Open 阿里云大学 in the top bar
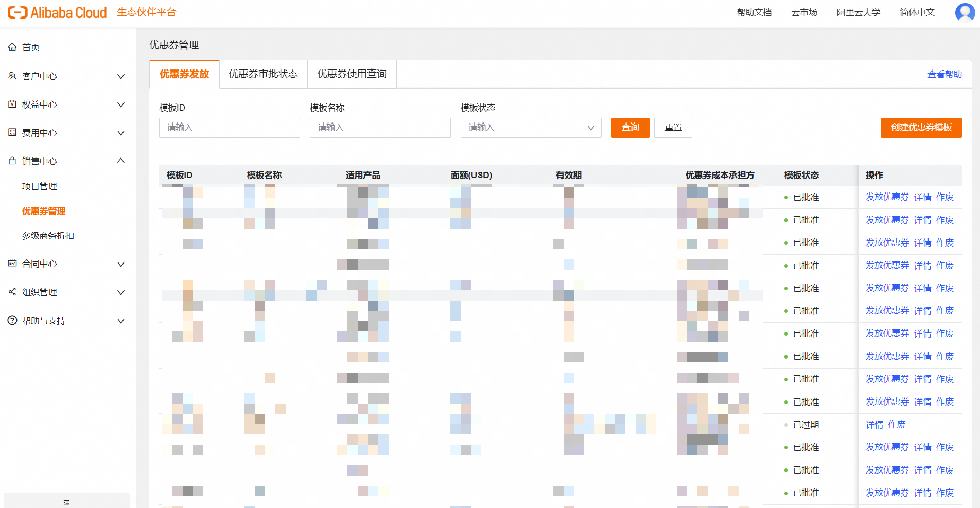 point(858,12)
